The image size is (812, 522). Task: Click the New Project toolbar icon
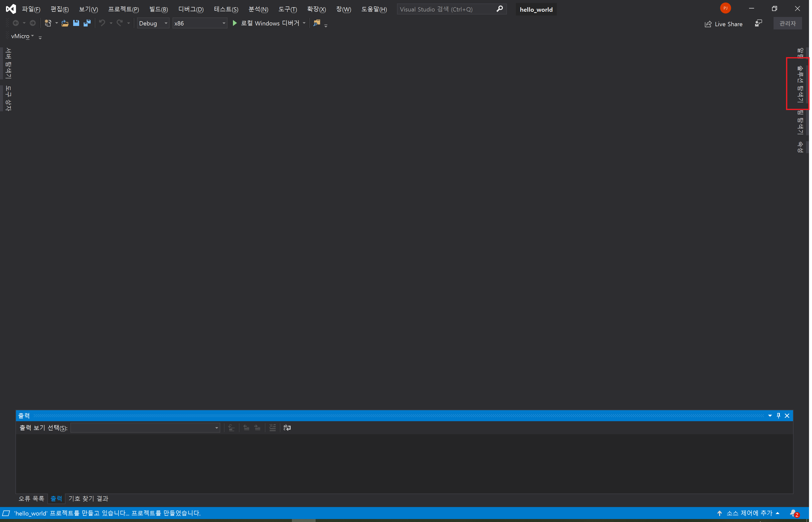(x=48, y=23)
